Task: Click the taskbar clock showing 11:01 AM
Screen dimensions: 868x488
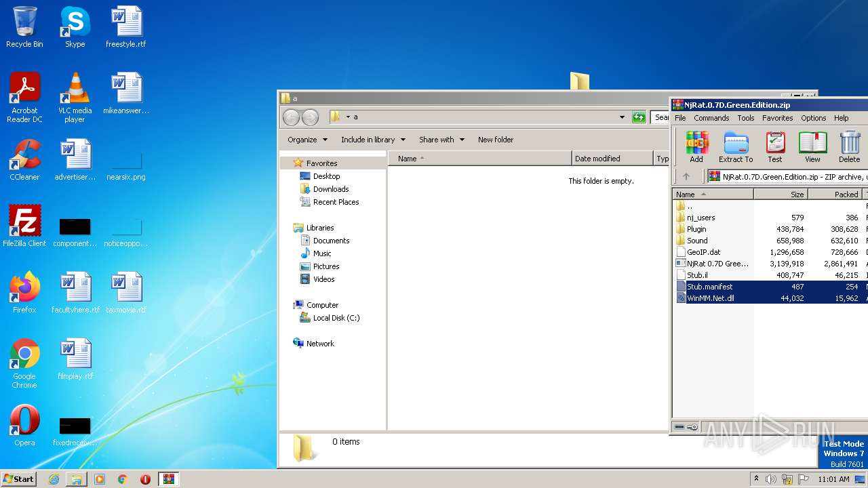Action: click(x=833, y=479)
